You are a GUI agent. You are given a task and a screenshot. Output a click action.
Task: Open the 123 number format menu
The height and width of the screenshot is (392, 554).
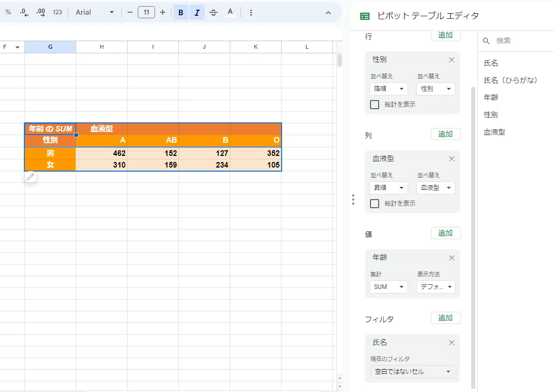point(57,12)
